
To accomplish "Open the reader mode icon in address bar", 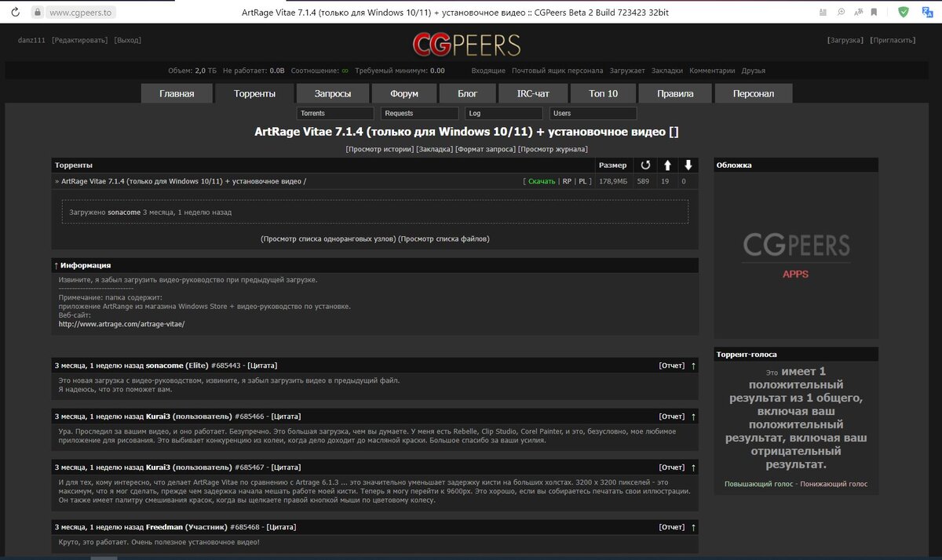I will tap(822, 12).
